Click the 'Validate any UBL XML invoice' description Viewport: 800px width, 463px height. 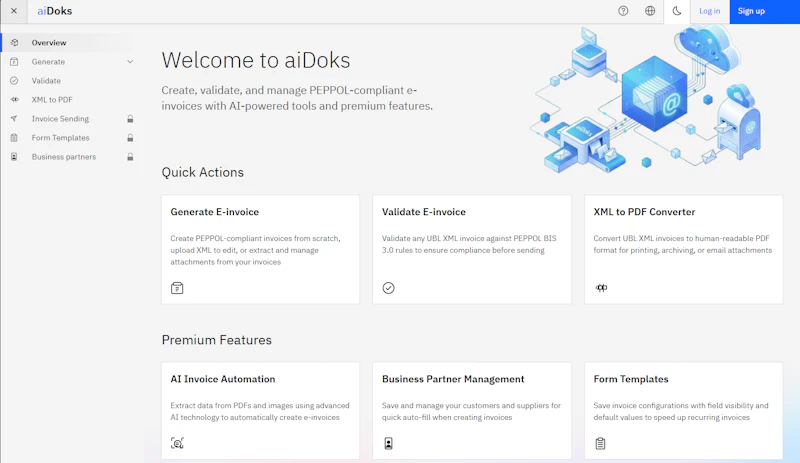point(469,244)
